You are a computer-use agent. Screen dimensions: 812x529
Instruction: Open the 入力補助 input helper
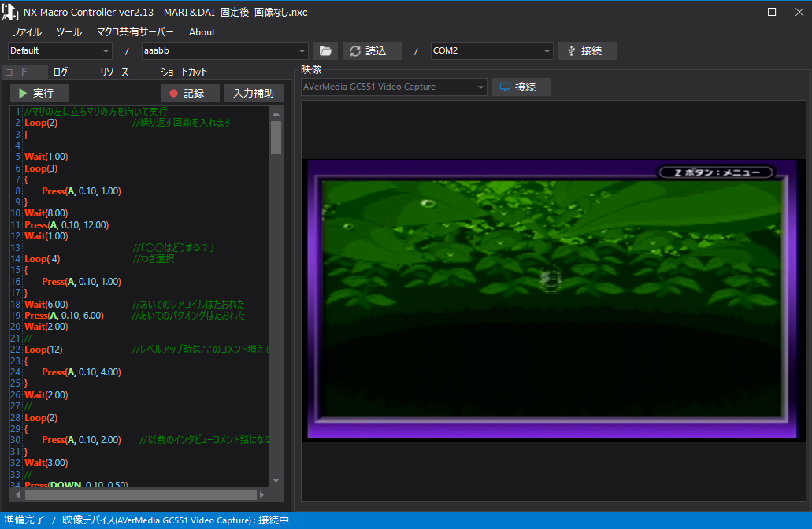(x=254, y=93)
